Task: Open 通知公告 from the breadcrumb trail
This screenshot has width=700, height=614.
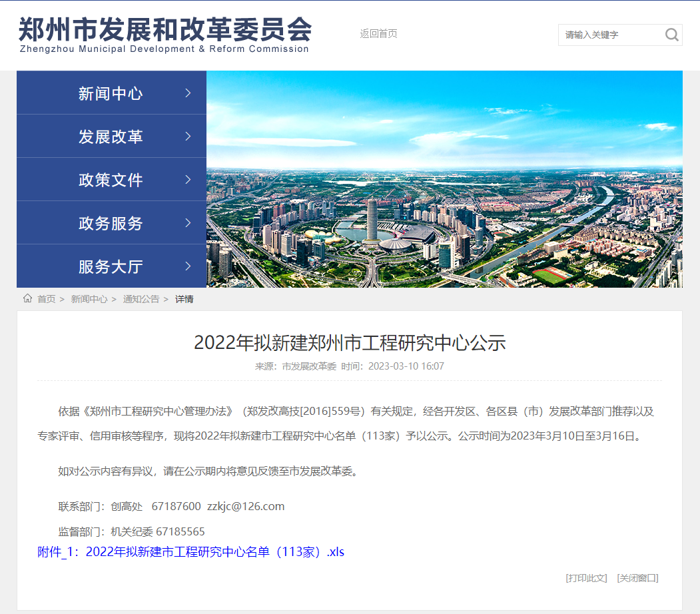Action: [x=141, y=299]
